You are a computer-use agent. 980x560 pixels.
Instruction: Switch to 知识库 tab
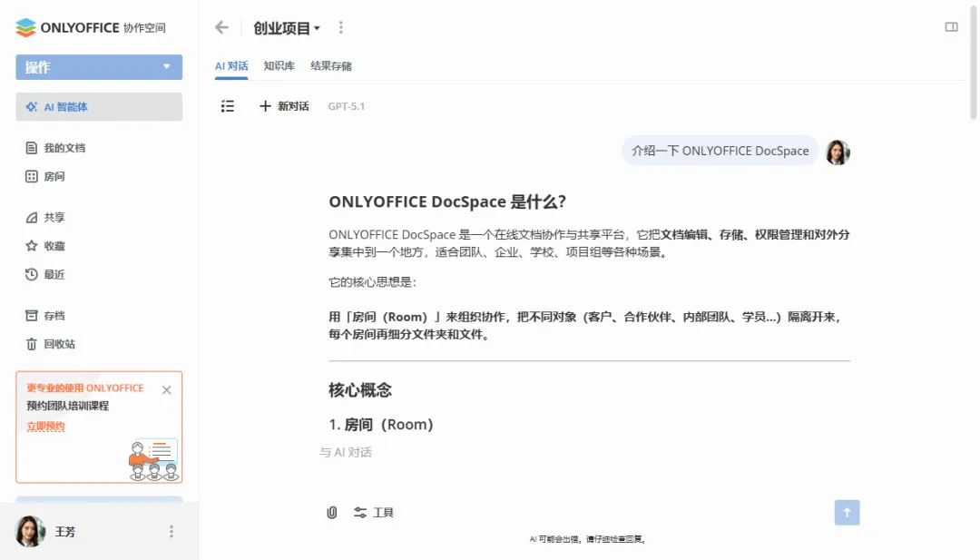tap(279, 66)
